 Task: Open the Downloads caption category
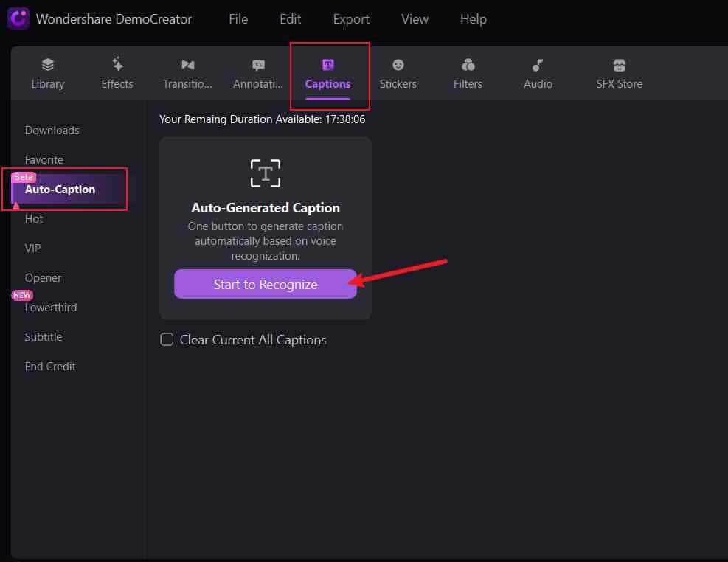pyautogui.click(x=52, y=131)
